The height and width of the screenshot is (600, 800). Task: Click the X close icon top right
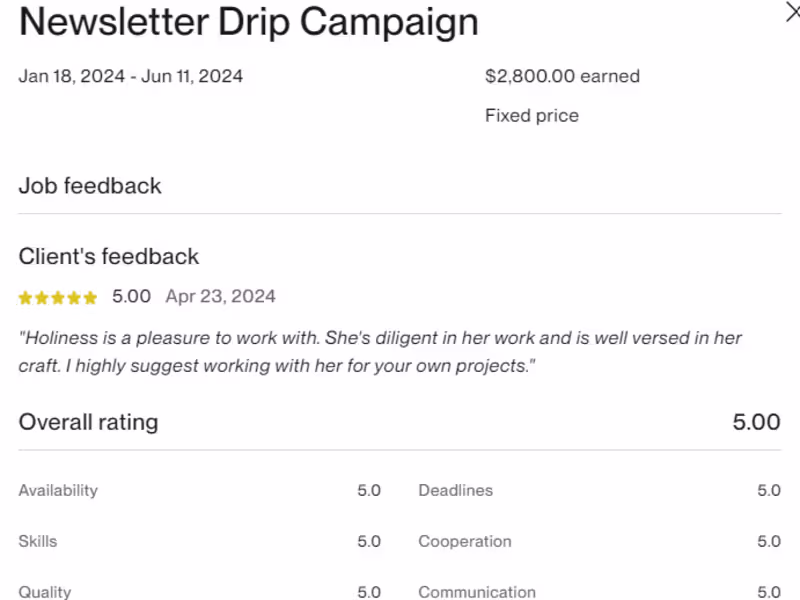point(793,13)
